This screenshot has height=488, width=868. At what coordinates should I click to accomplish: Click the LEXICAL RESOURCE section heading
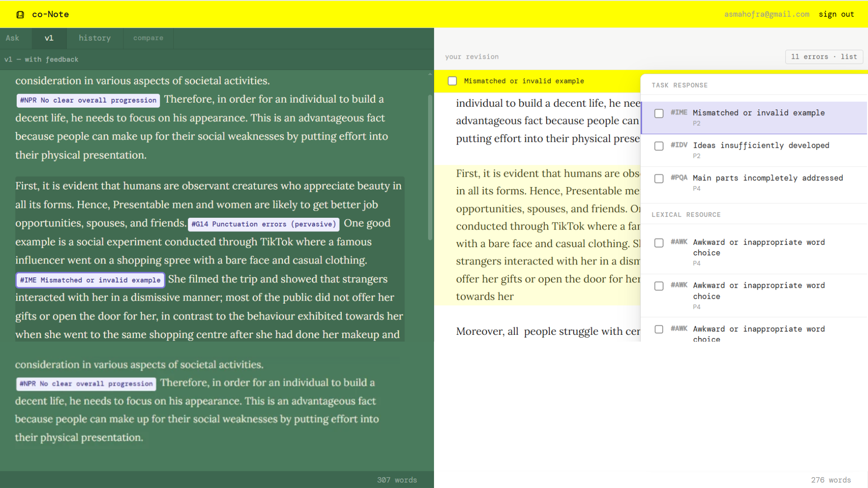(x=686, y=215)
